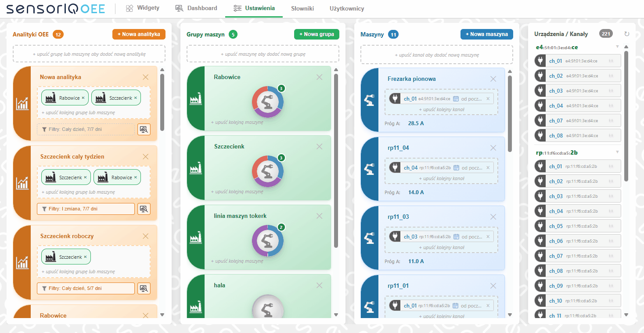This screenshot has height=333, width=644.
Task: Click the Grupy maszyn list scrollbar
Action: (x=336, y=161)
